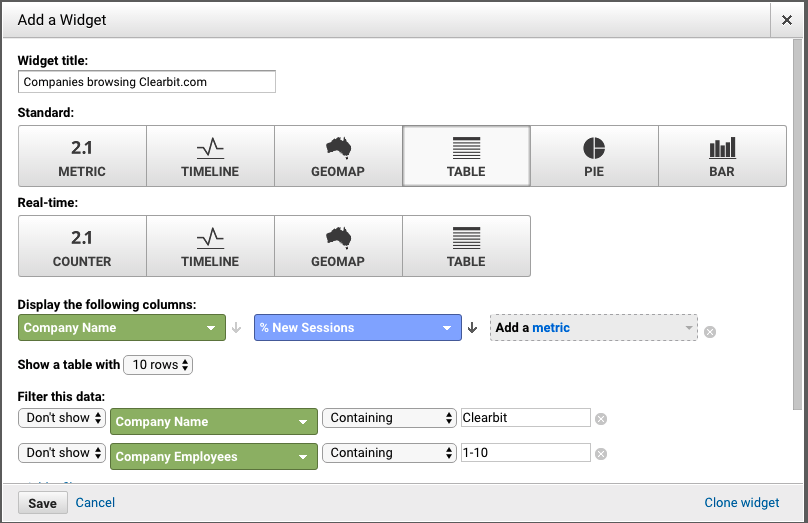Click the Clone widget link
Screen dimensions: 808x523
point(742,502)
